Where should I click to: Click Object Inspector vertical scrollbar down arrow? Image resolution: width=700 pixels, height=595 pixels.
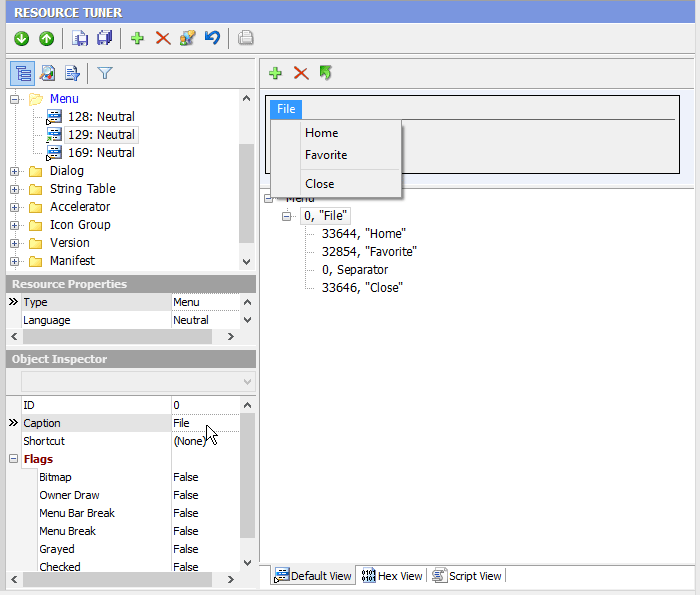coord(247,563)
